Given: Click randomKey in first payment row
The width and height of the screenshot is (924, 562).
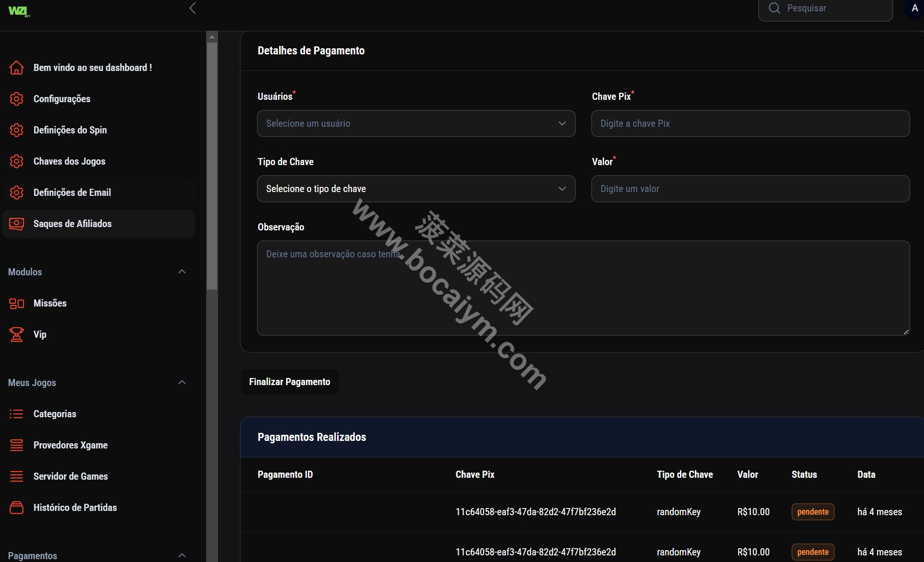Looking at the screenshot, I should coord(679,512).
